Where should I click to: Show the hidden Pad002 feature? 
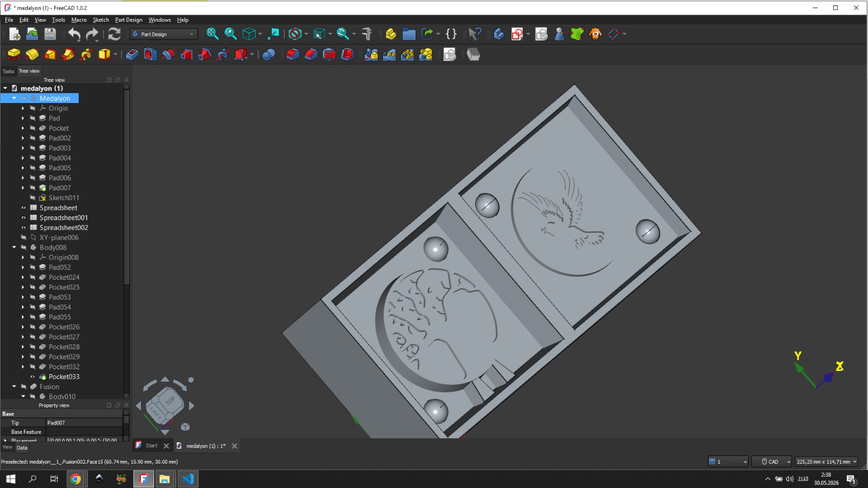(x=33, y=138)
